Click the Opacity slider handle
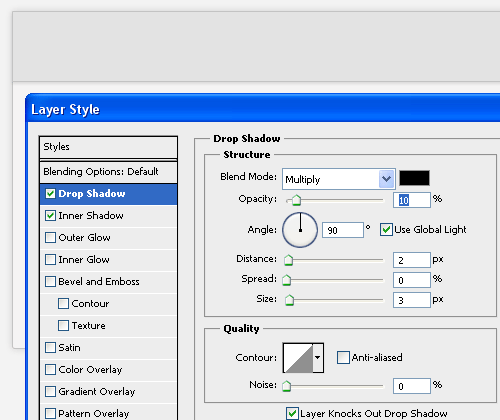This screenshot has width=500, height=420. click(x=296, y=200)
